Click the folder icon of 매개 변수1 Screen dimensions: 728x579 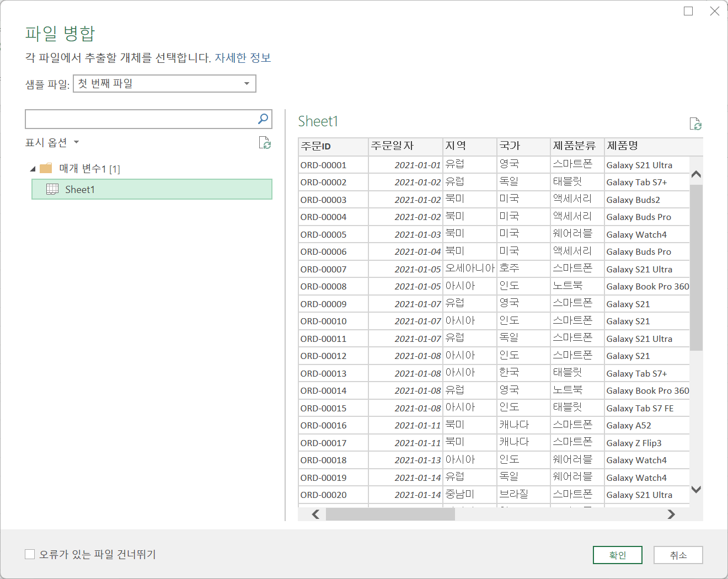coord(46,168)
